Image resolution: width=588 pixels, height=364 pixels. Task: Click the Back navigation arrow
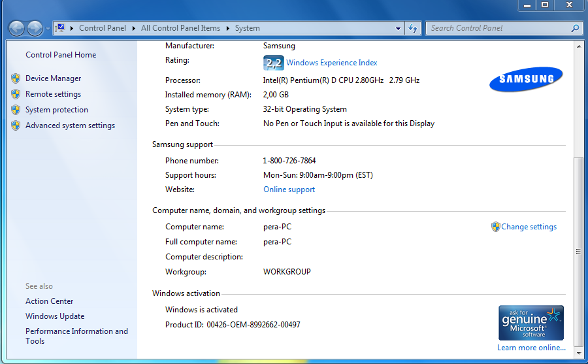16,28
